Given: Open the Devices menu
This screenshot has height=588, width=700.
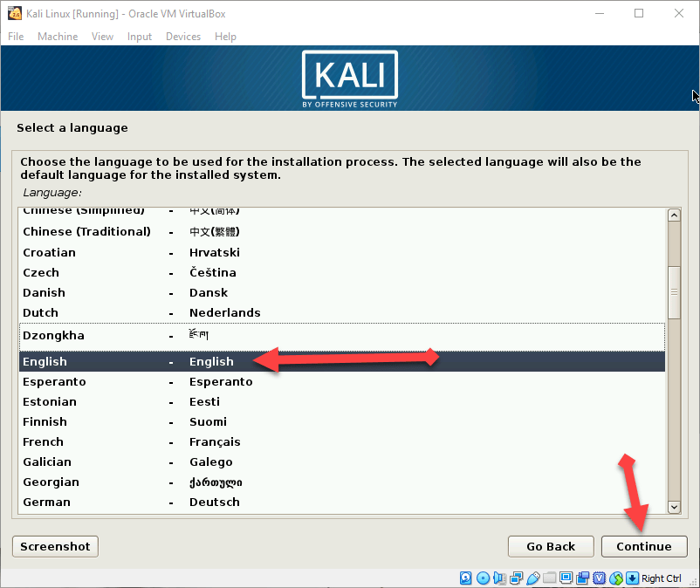Looking at the screenshot, I should point(183,37).
